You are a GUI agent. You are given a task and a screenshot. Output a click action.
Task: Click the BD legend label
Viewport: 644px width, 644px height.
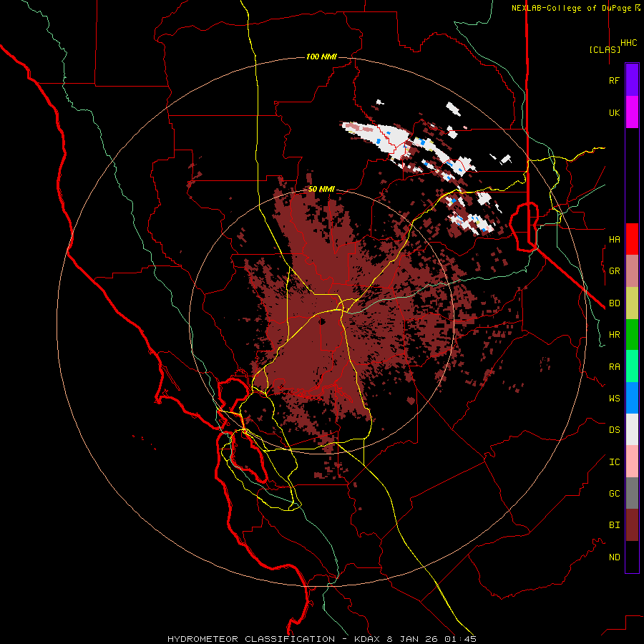tap(614, 303)
